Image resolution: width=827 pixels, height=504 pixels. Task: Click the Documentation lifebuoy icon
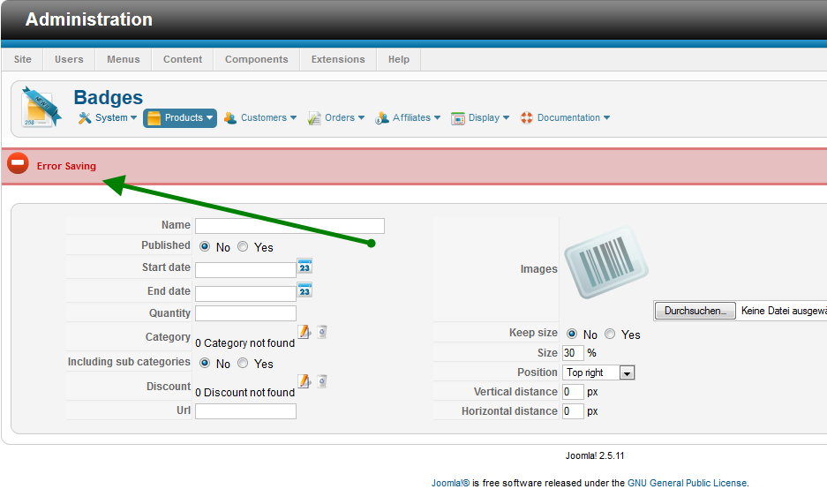click(x=526, y=117)
